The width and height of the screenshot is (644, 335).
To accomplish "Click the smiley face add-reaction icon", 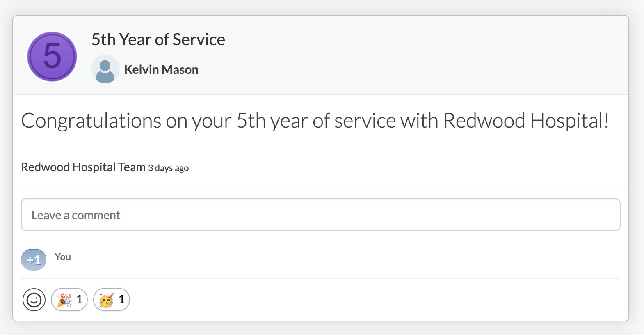I will coord(34,300).
